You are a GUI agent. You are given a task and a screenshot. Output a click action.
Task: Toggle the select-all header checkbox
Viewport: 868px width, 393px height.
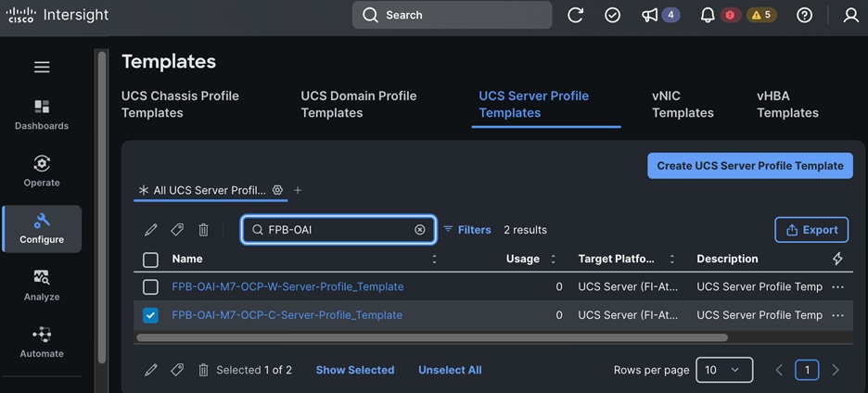click(x=150, y=260)
